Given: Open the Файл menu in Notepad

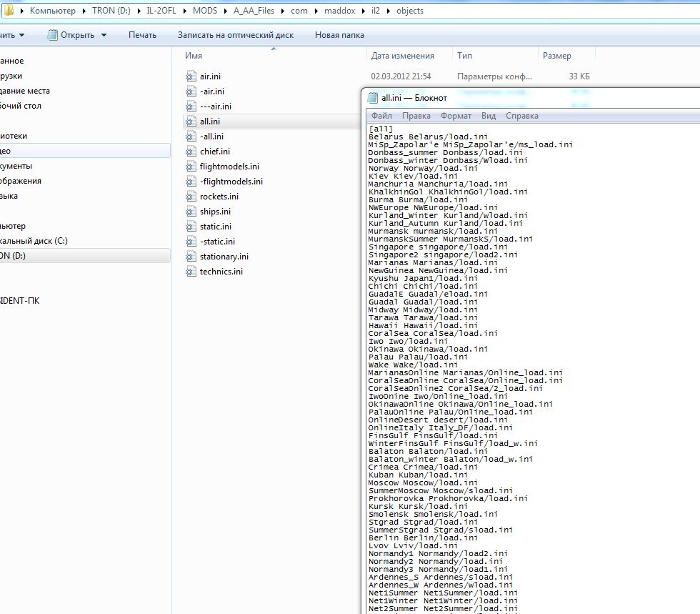Looking at the screenshot, I should click(x=381, y=116).
